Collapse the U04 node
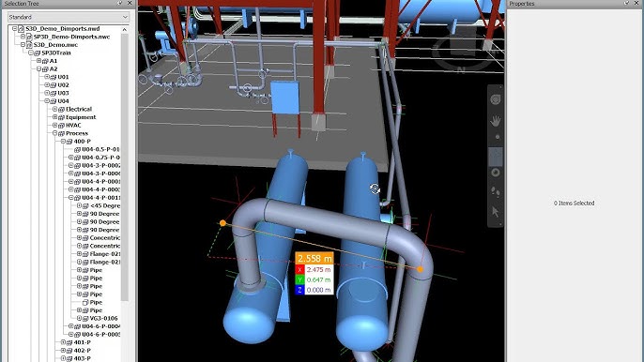 tap(47, 101)
